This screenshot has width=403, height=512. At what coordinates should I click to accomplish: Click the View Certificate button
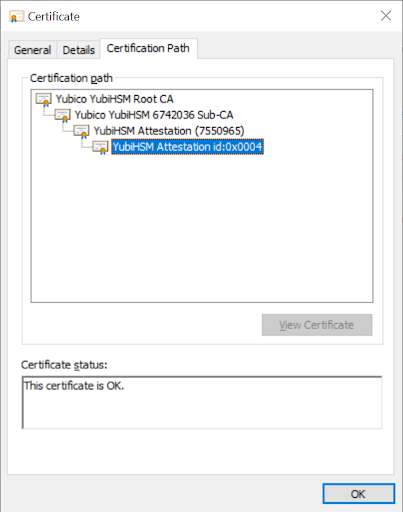[x=317, y=325]
